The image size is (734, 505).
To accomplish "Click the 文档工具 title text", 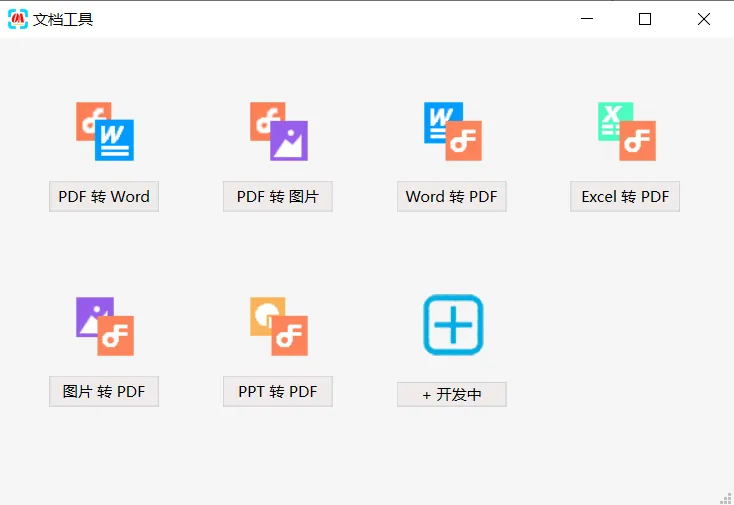I will (x=63, y=20).
